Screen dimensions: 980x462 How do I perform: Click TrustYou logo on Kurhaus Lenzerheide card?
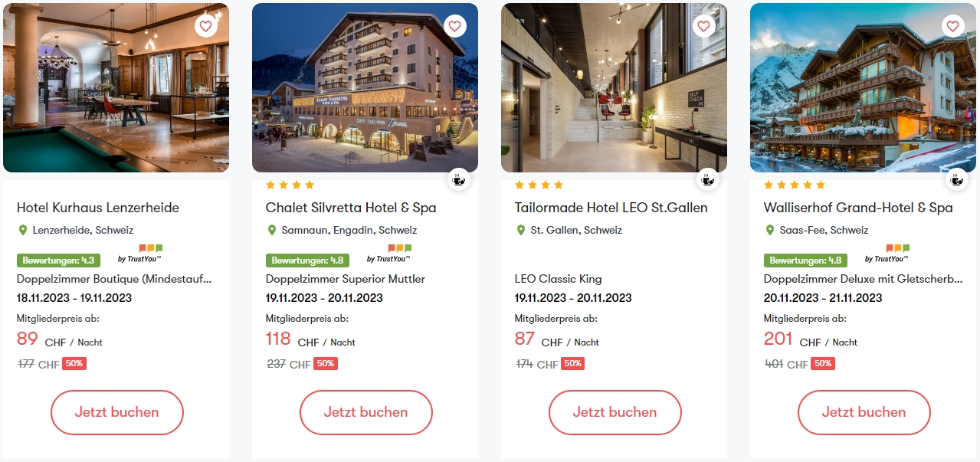[140, 254]
